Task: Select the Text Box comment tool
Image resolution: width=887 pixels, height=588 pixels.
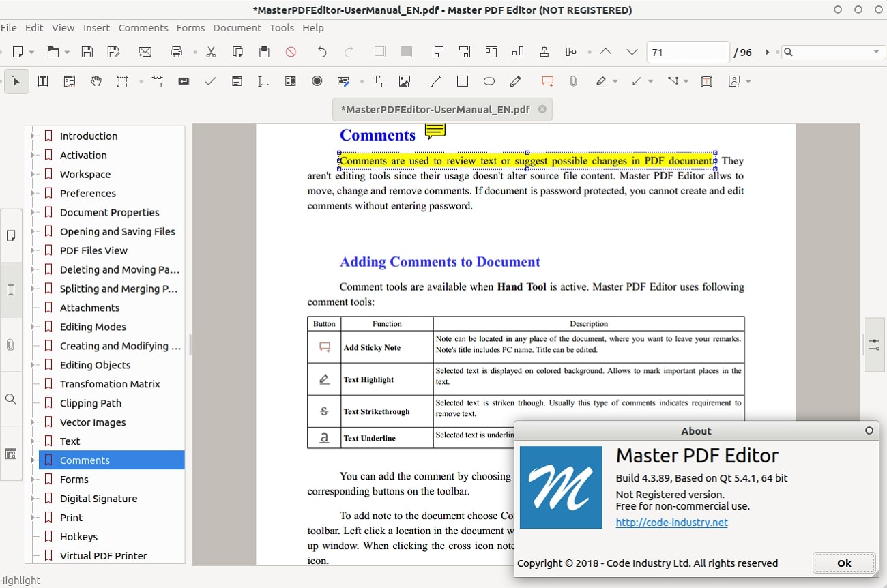Action: coord(706,81)
